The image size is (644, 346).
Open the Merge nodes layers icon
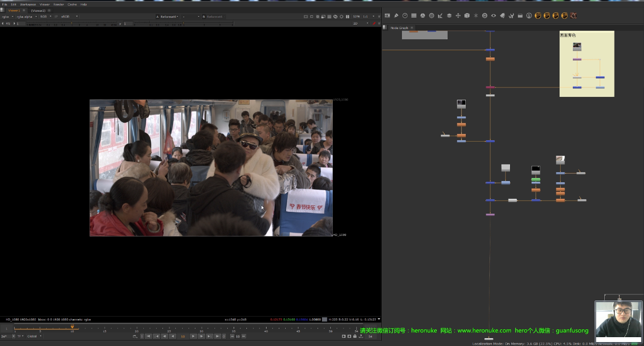coord(449,16)
